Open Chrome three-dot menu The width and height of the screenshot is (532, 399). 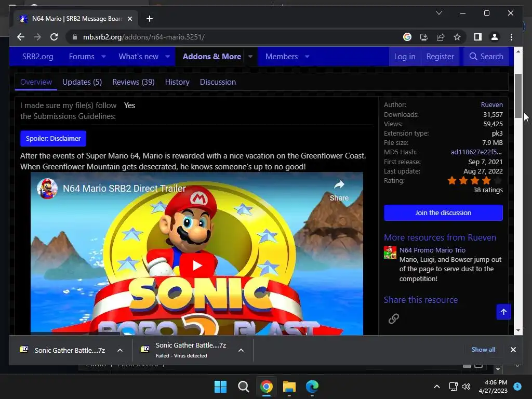pos(511,37)
